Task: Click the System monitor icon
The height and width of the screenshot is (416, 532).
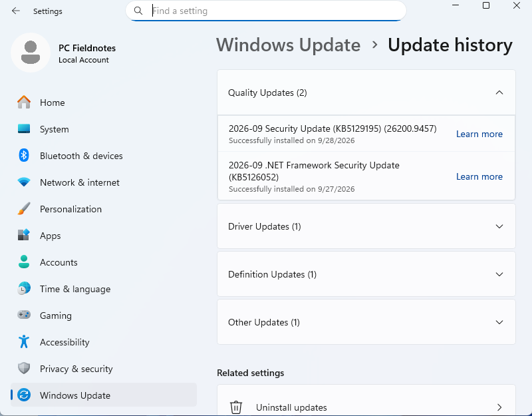Action: click(24, 128)
